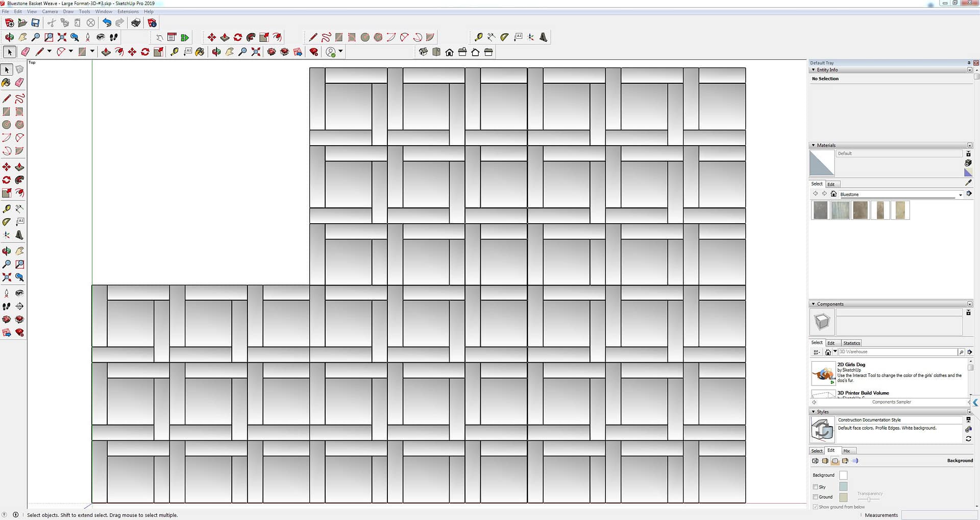Click the Walk tool footprints in left toolbar
980x520 pixels.
click(x=7, y=306)
